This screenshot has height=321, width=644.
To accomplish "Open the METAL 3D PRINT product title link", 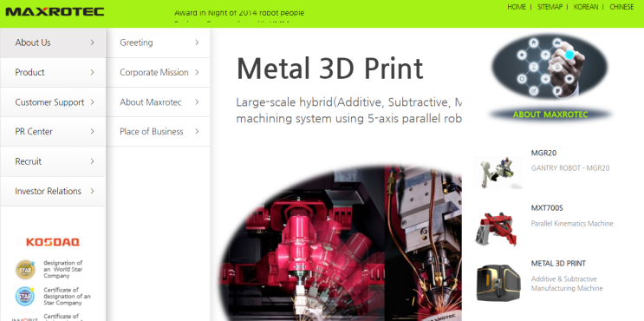I will coord(558,264).
